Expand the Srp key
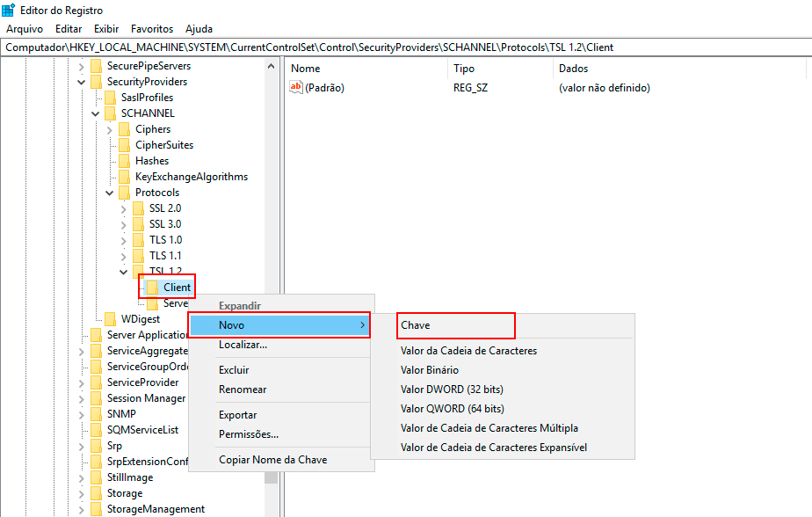The image size is (812, 517). click(82, 446)
